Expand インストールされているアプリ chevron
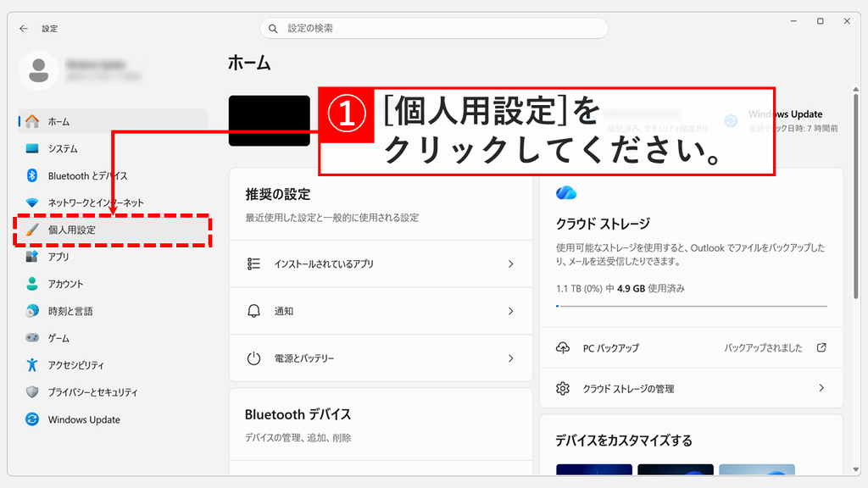Image resolution: width=868 pixels, height=488 pixels. tap(511, 264)
